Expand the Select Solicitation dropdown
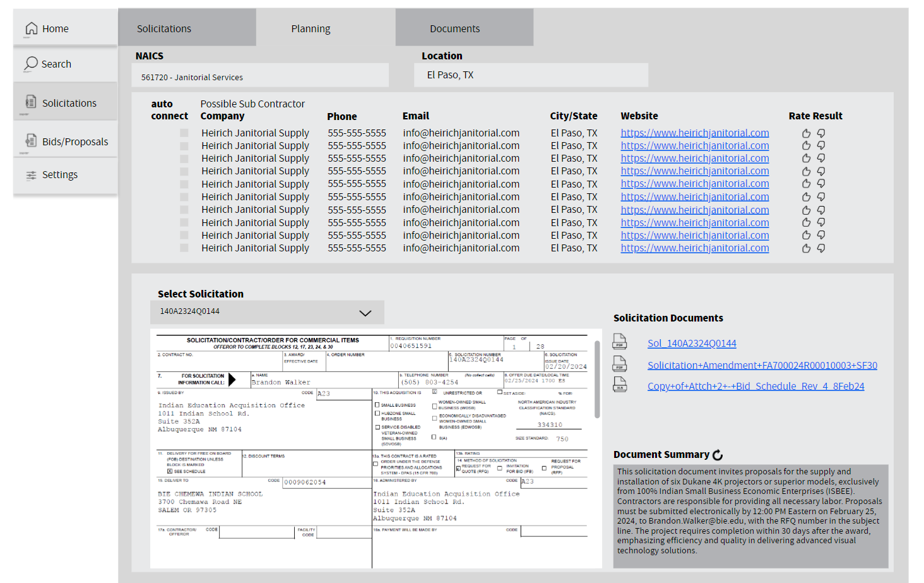The image size is (924, 583). point(365,313)
